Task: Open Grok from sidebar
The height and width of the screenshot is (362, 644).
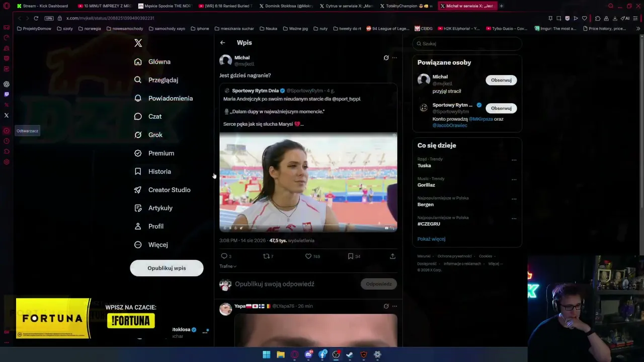Action: tap(148, 135)
